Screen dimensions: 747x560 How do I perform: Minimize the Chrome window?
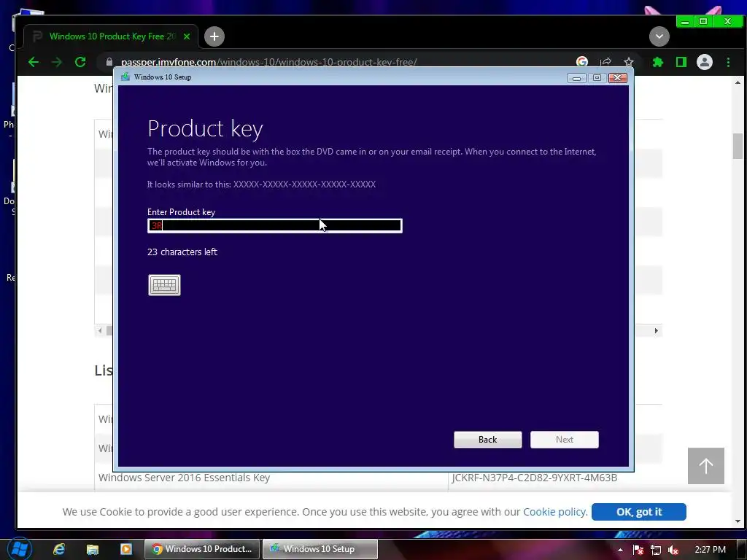coord(685,21)
